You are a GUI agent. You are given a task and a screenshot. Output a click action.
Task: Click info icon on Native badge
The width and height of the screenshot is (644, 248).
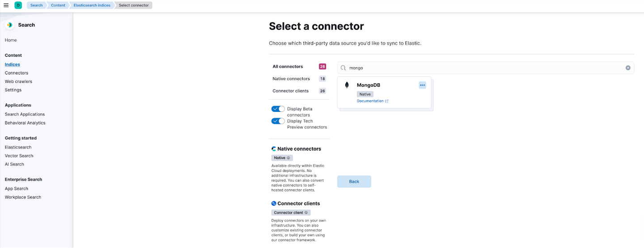click(x=288, y=158)
